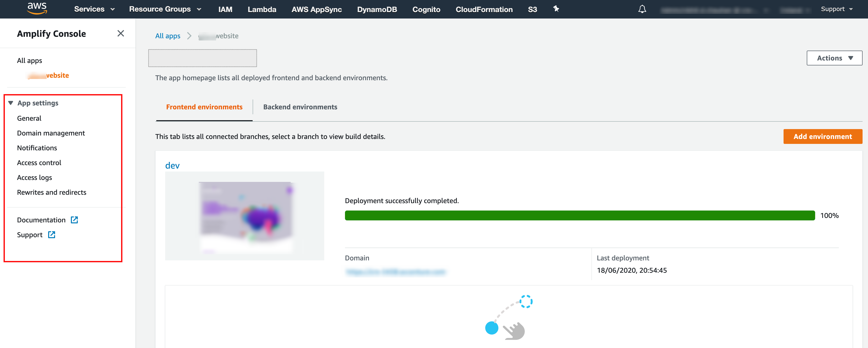Open Support via external link icon
868x348 pixels.
coord(52,234)
